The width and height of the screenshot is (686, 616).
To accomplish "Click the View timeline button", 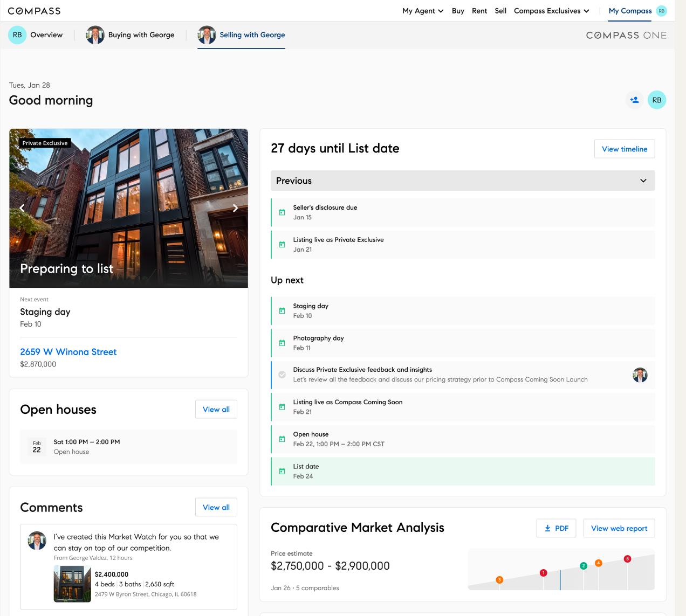I will click(x=624, y=149).
